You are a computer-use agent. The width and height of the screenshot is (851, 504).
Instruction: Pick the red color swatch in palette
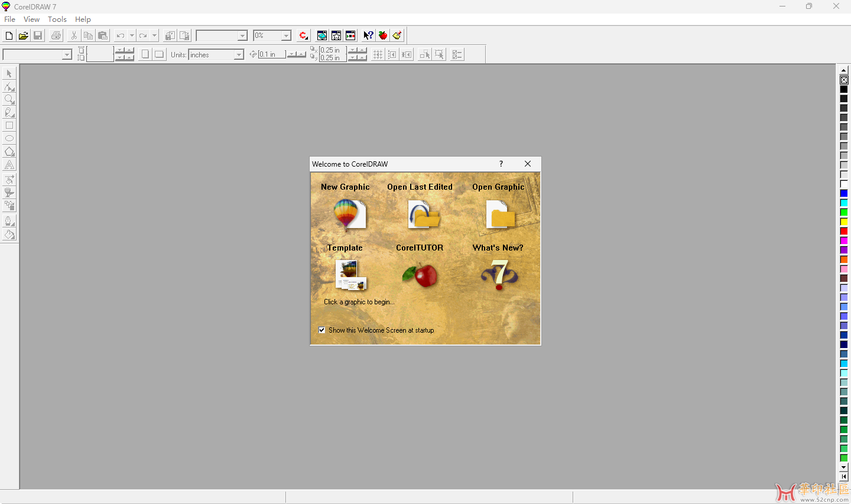tap(844, 231)
